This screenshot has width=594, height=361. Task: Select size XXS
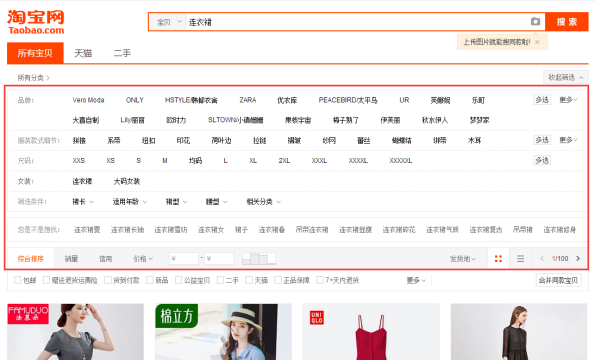point(78,161)
